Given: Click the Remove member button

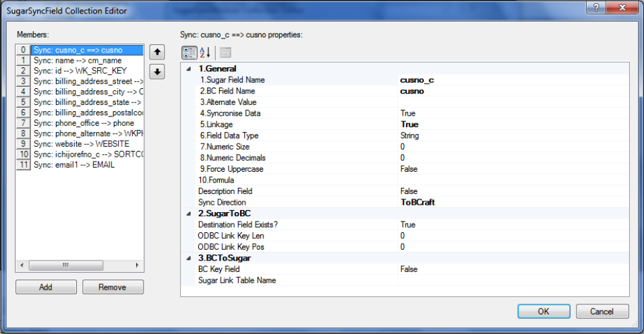Looking at the screenshot, I should (x=113, y=288).
